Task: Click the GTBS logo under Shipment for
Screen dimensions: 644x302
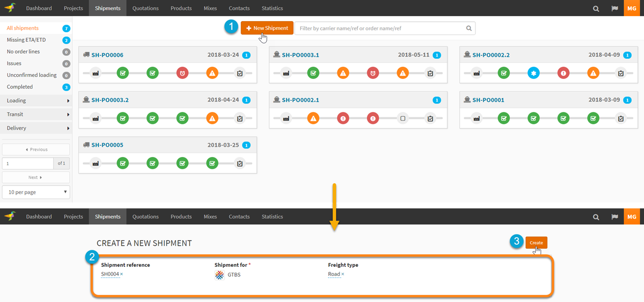Action: [220, 275]
